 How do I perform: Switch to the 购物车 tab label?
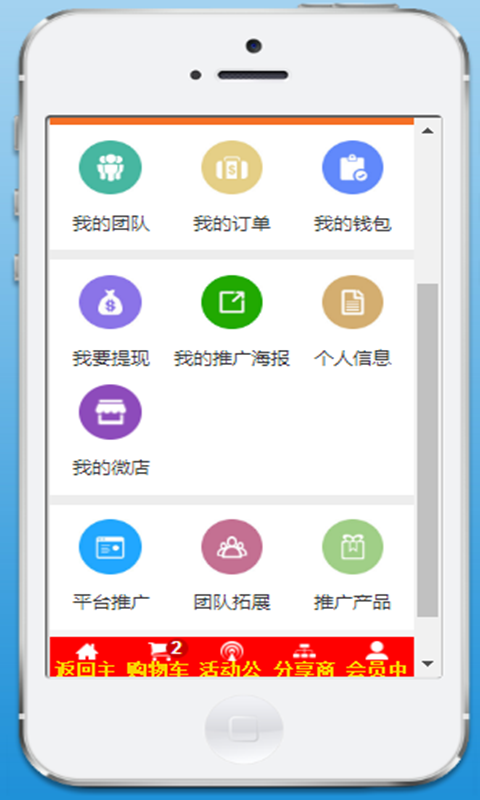coord(158,669)
